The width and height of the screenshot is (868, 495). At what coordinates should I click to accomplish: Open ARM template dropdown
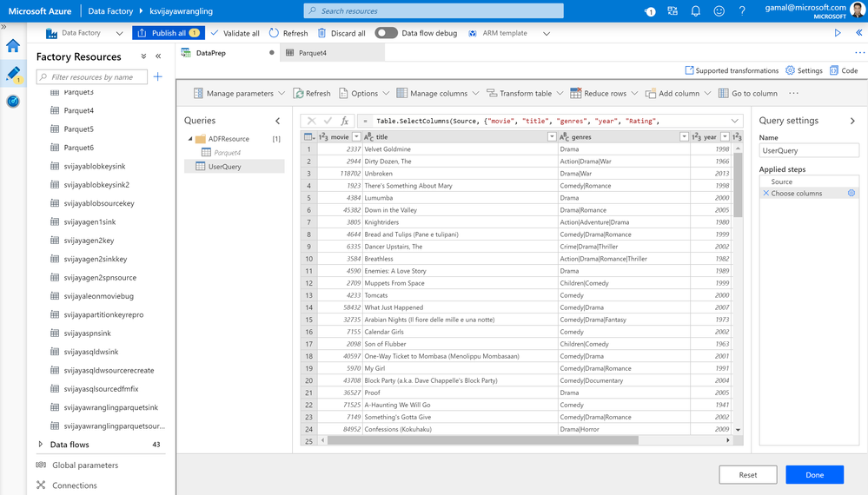[x=509, y=33]
